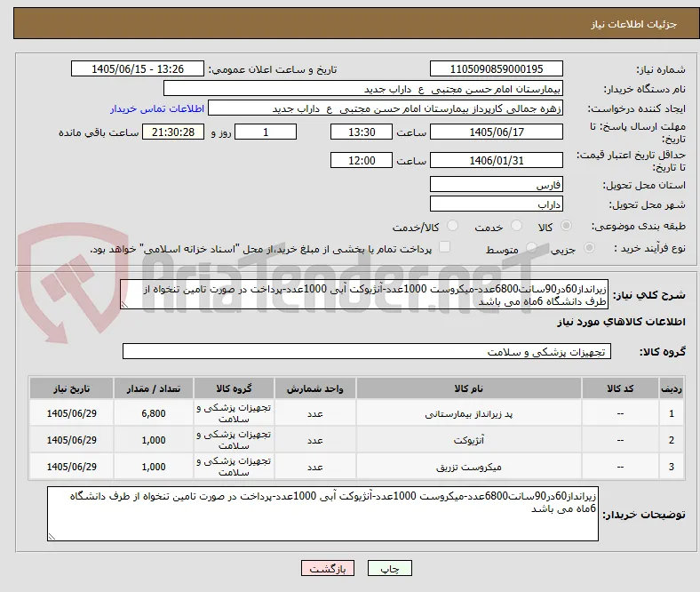Click the deadline time field 13:30
Image resolution: width=700 pixels, height=592 pixels.
coord(362,132)
